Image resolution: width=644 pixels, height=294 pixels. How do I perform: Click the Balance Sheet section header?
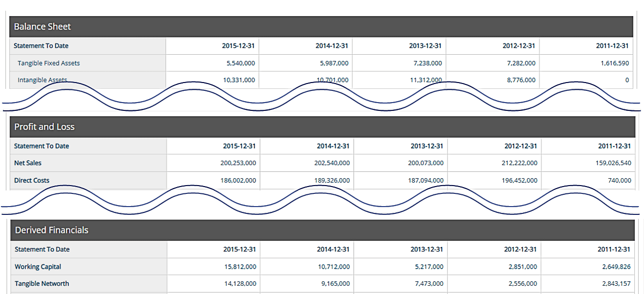[321, 27]
